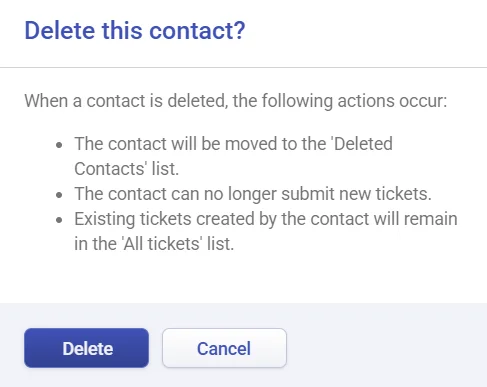Click the bullet about moving to Deleted Contacts
487x387 pixels.
[x=233, y=156]
